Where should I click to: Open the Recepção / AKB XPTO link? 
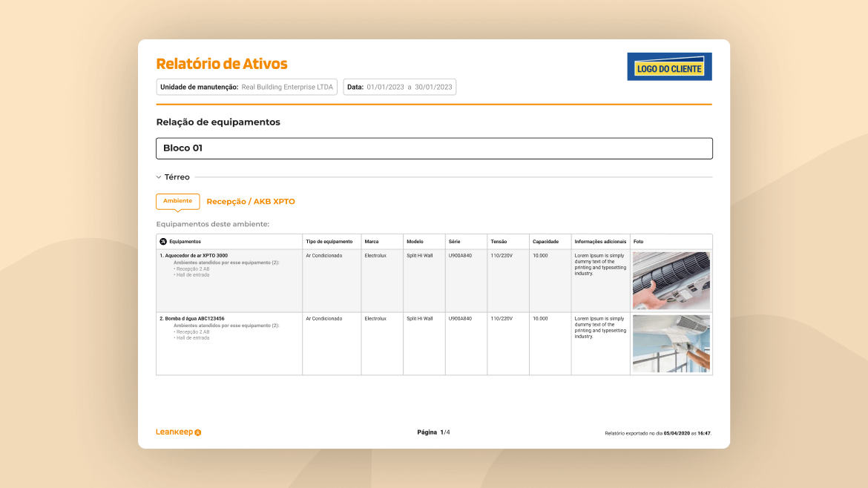pyautogui.click(x=250, y=202)
